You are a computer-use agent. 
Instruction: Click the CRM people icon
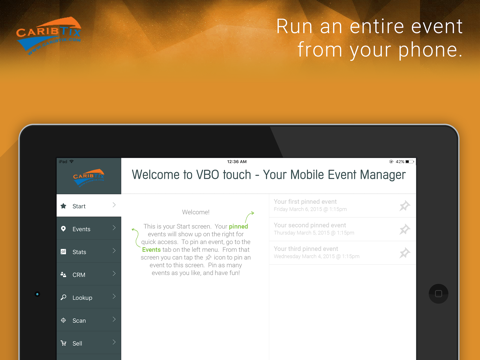pyautogui.click(x=63, y=274)
